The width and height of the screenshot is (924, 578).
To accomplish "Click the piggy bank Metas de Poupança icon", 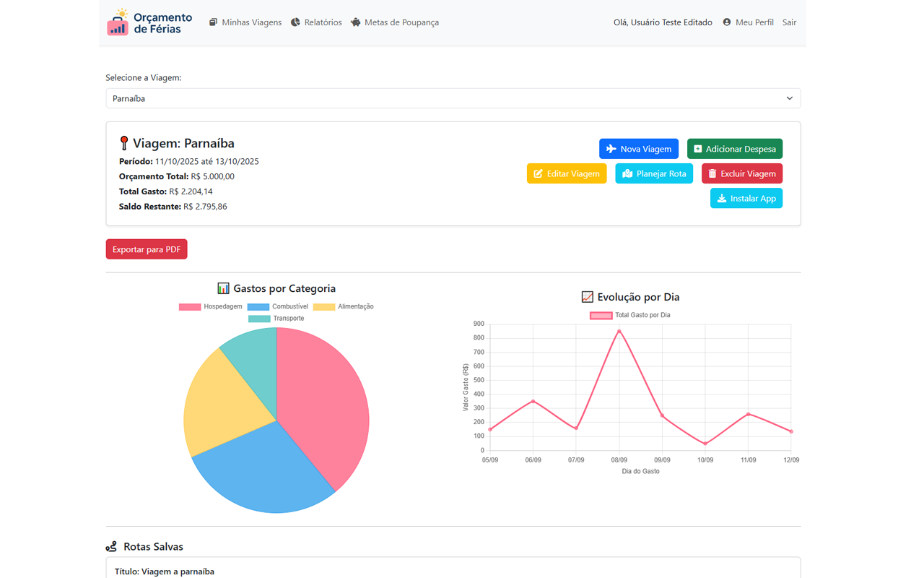I will tap(355, 22).
